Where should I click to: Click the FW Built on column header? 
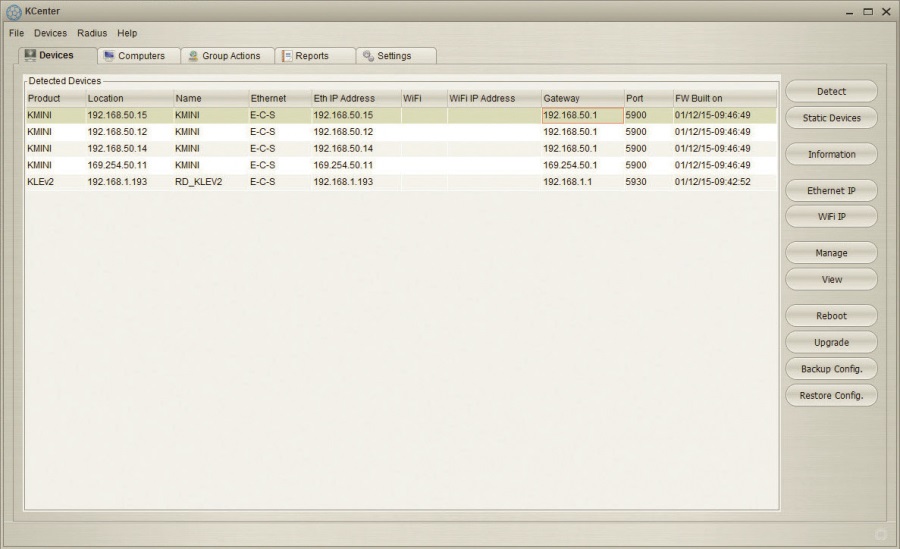point(725,98)
